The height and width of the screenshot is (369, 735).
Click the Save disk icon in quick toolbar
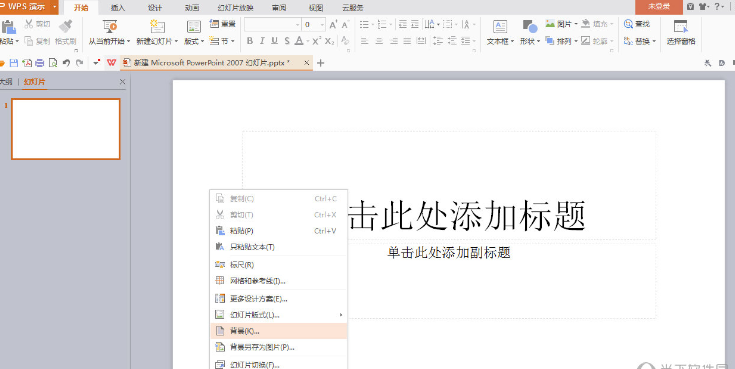(x=14, y=63)
